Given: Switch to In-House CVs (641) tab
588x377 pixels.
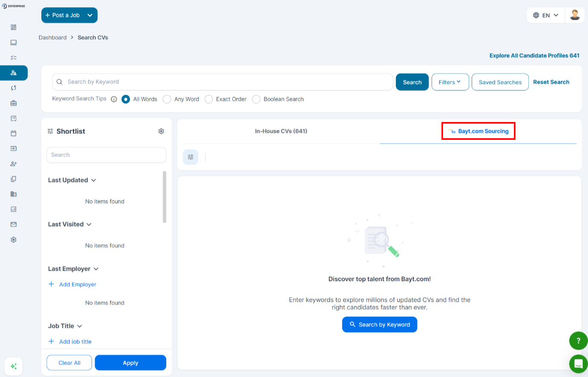Looking at the screenshot, I should coord(281,131).
